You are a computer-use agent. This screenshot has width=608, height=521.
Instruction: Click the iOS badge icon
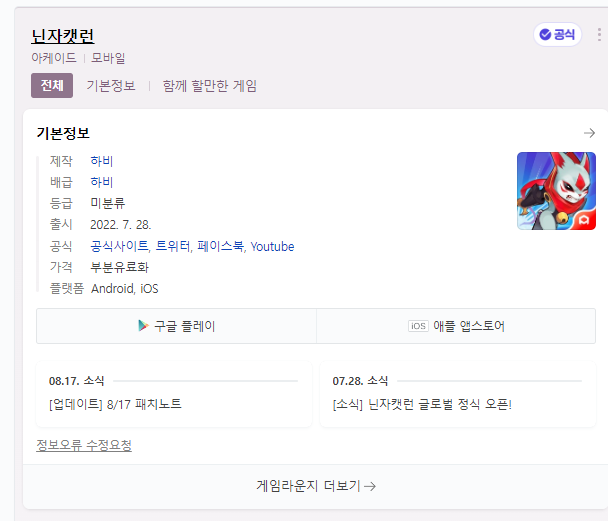pos(418,326)
